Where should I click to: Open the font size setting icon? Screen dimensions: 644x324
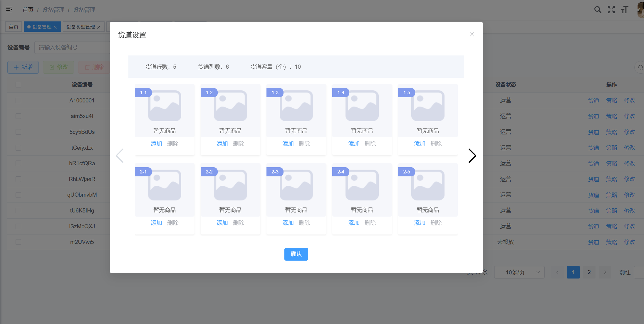[x=625, y=10]
